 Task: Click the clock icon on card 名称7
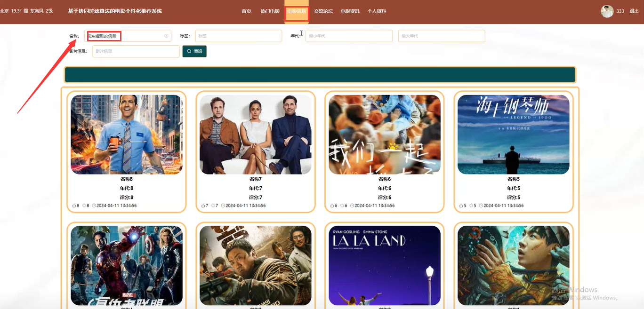click(x=223, y=206)
